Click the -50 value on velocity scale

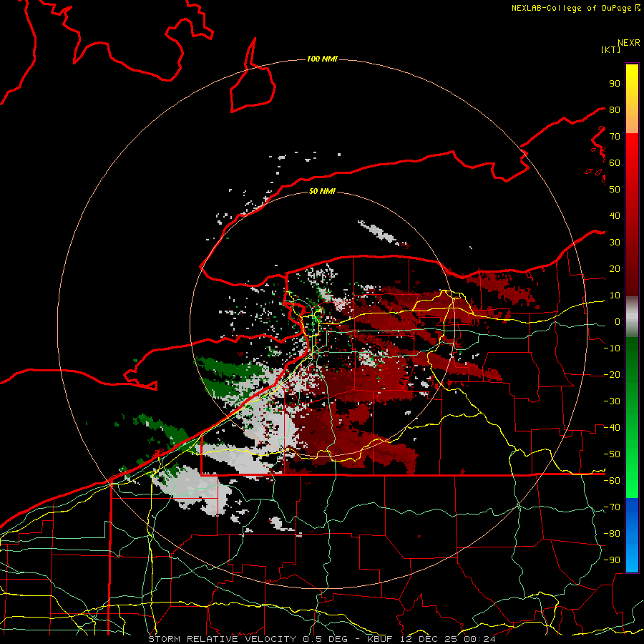click(612, 454)
